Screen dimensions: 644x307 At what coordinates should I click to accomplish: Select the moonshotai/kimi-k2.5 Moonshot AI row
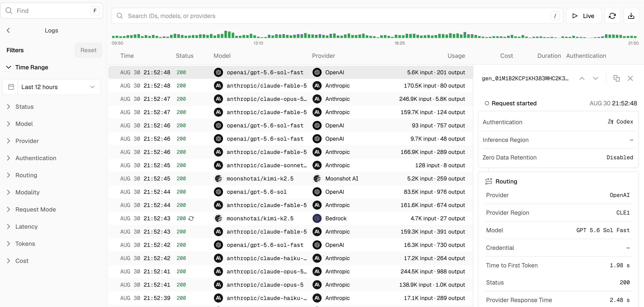tap(291, 179)
